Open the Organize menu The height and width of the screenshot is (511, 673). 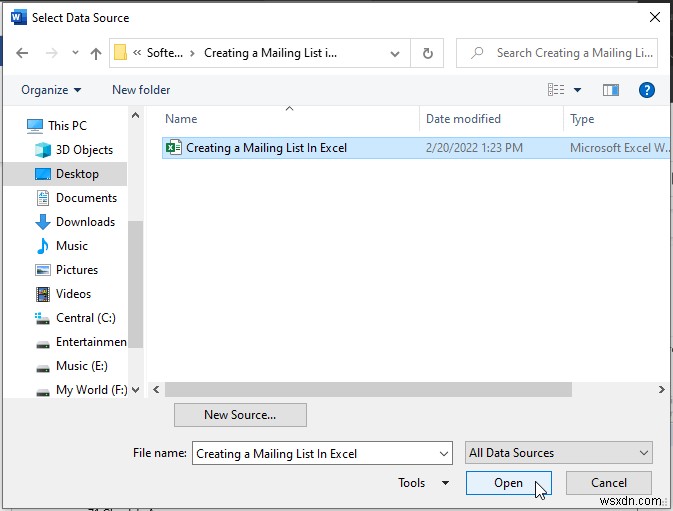[x=51, y=90]
